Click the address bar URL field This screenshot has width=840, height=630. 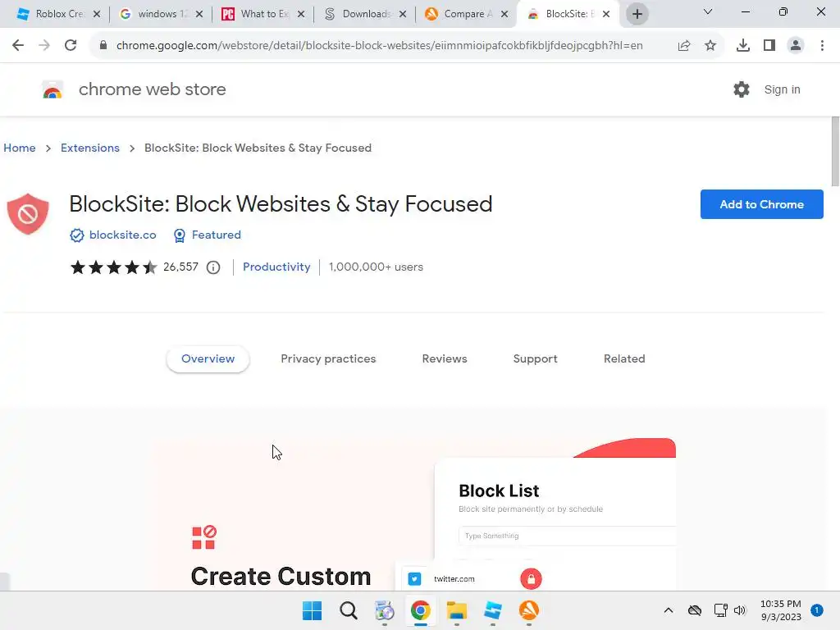click(x=379, y=46)
